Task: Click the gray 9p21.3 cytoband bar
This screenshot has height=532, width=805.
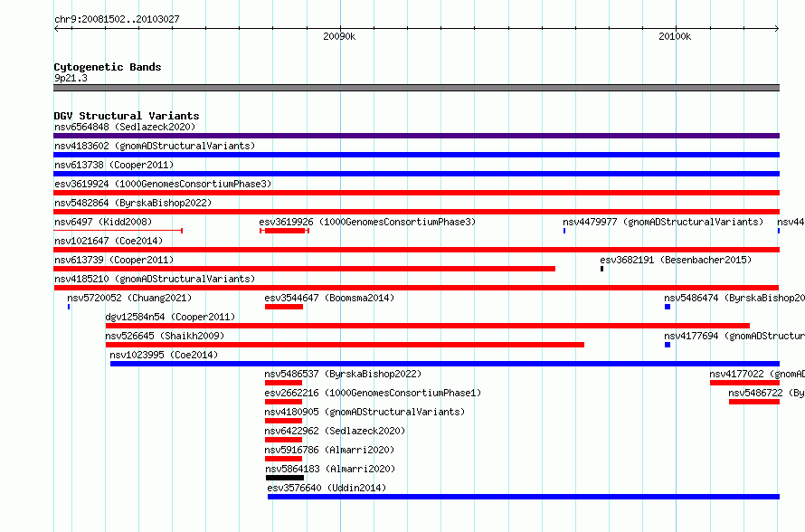Action: [x=416, y=88]
